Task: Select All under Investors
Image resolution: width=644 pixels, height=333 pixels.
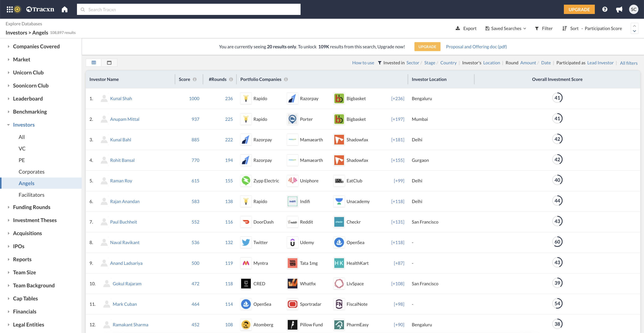Action: (22, 137)
